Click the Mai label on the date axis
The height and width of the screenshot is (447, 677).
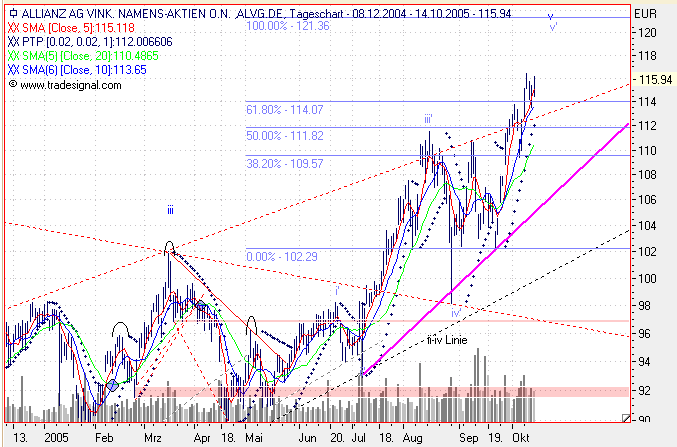[x=254, y=437]
